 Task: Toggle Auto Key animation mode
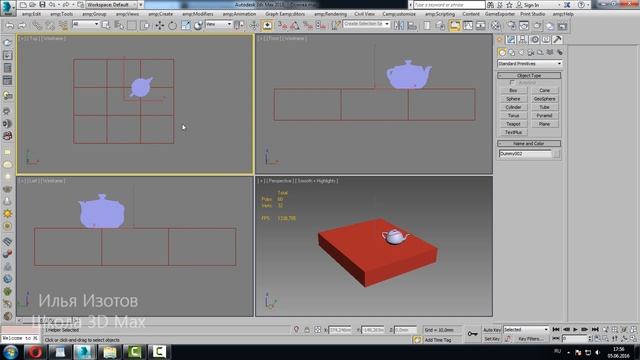[492, 330]
